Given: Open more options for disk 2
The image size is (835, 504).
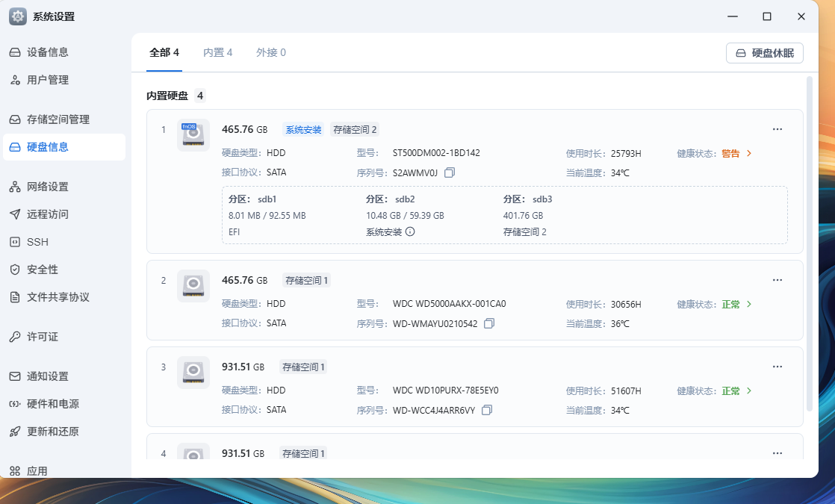Looking at the screenshot, I should coord(777,280).
